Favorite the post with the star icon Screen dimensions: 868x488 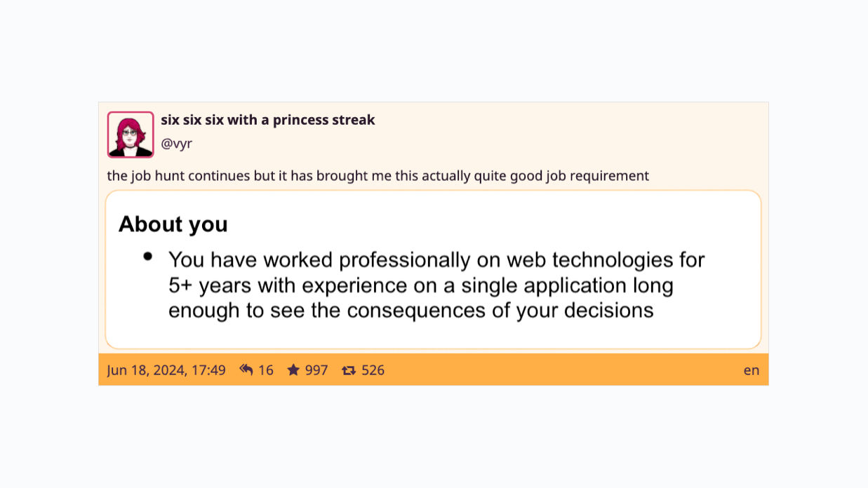tap(293, 370)
